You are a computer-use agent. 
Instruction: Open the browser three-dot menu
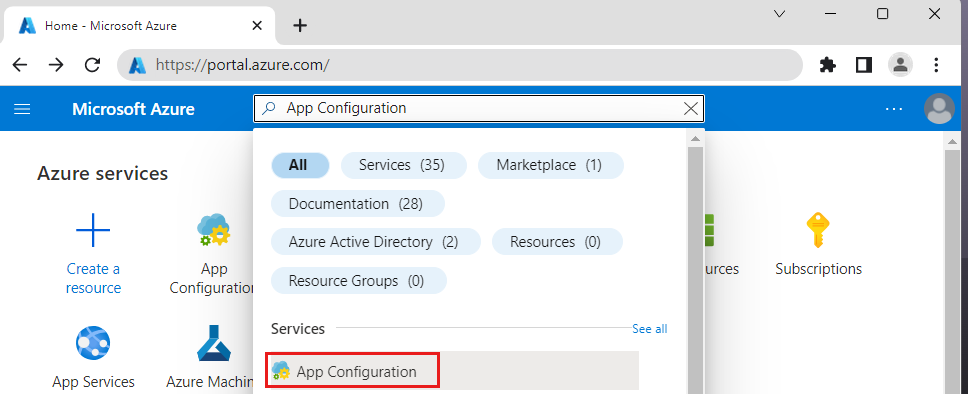click(x=937, y=65)
